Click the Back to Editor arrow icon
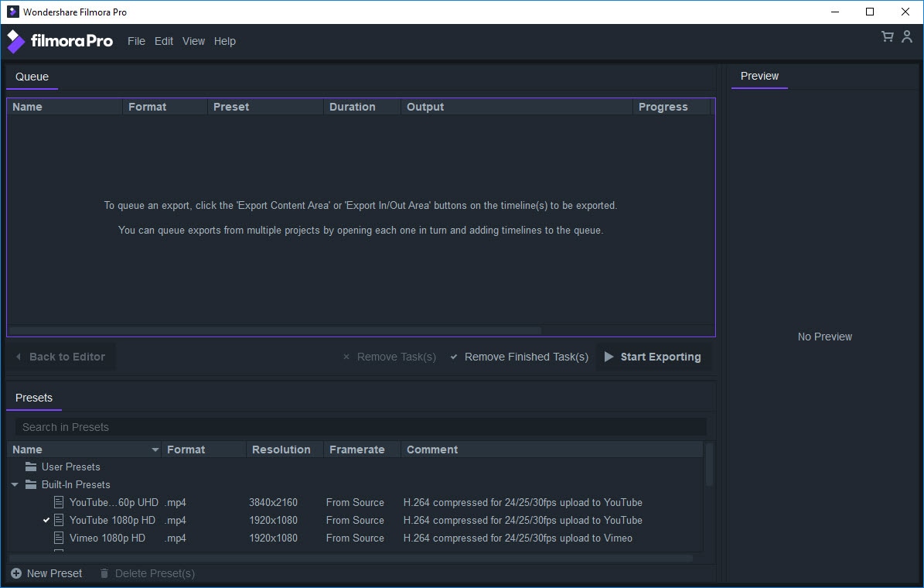 [19, 357]
